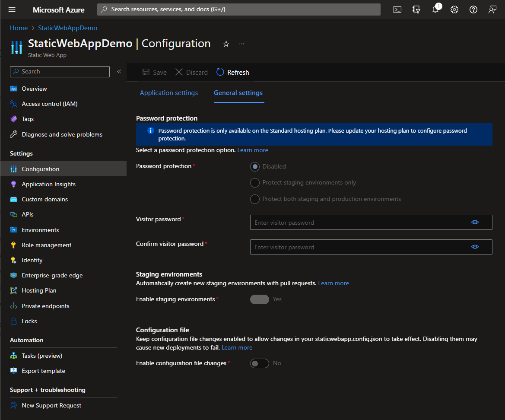Select the Disabled password protection radio button
505x420 pixels.
[254, 166]
